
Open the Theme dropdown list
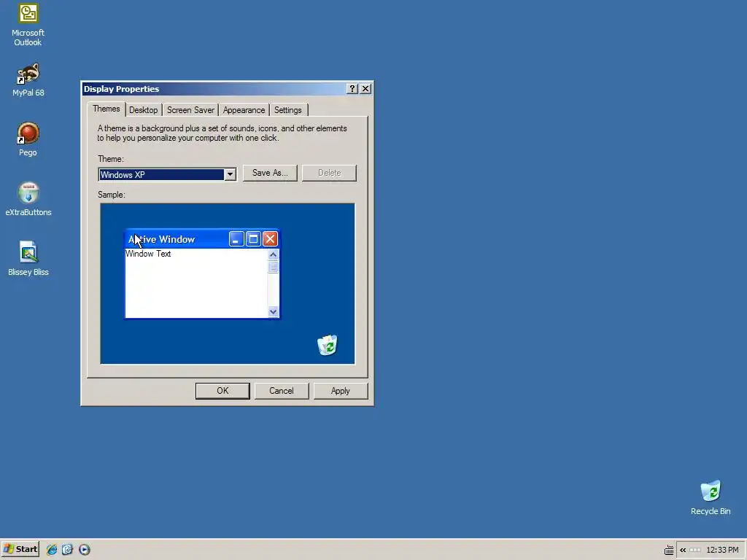click(230, 175)
